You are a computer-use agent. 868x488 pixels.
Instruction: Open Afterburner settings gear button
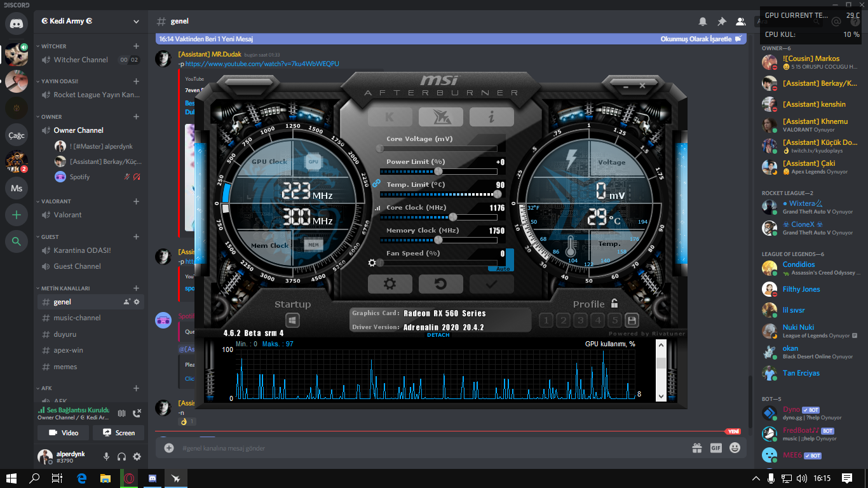390,284
